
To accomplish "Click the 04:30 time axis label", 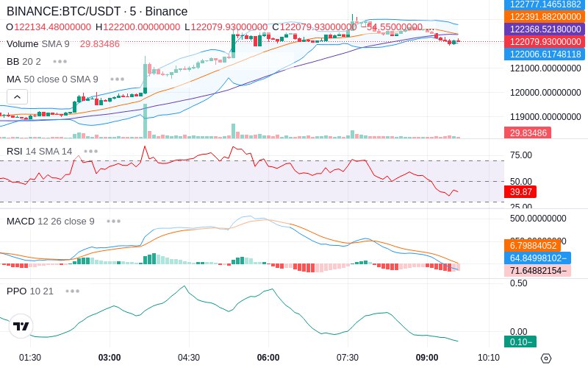I will pyautogui.click(x=189, y=358).
